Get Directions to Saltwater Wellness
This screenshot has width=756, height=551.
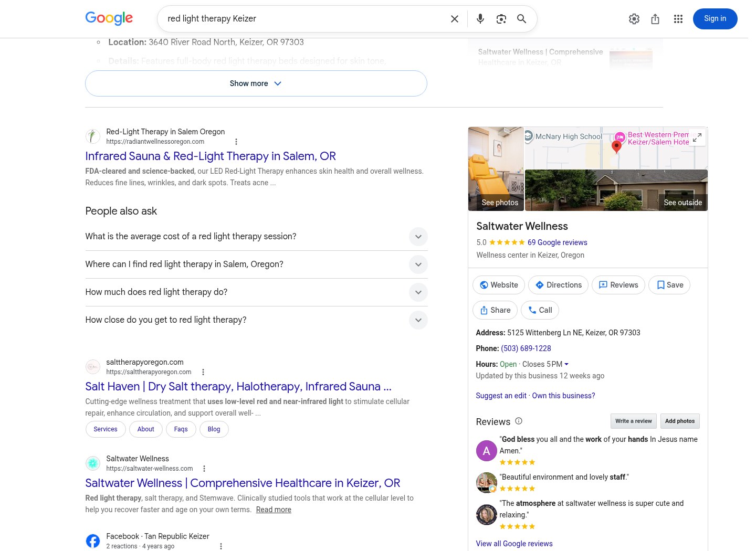pyautogui.click(x=558, y=285)
